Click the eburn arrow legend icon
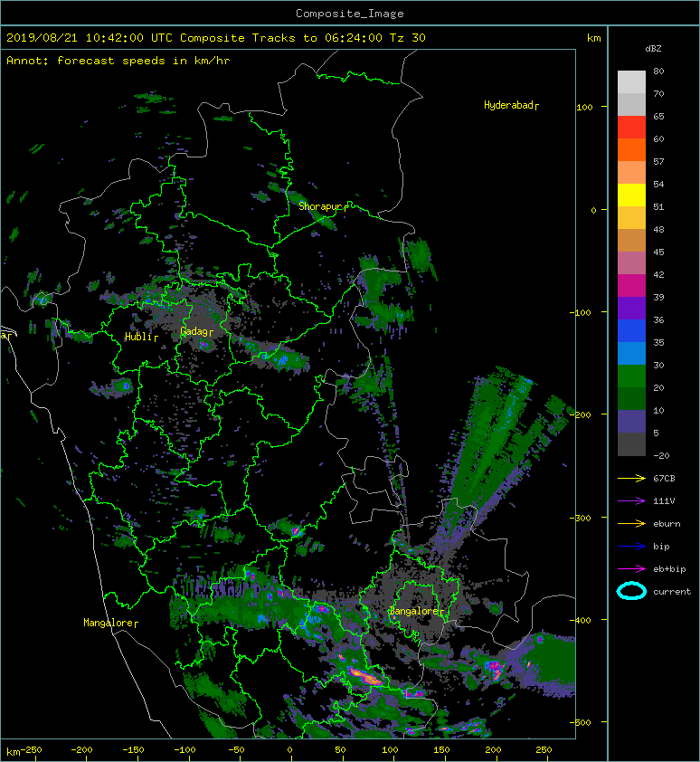 pyautogui.click(x=631, y=523)
